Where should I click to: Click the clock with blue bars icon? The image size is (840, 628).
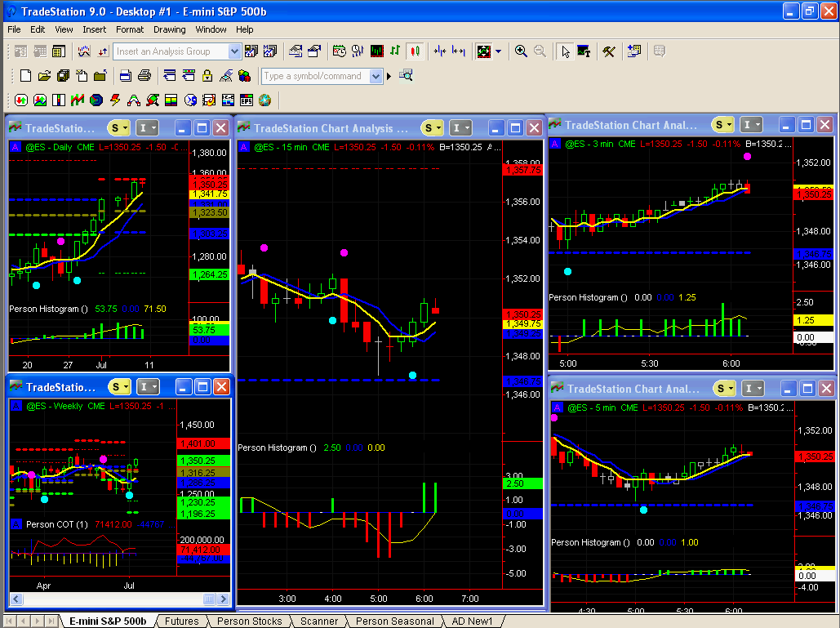point(358,51)
